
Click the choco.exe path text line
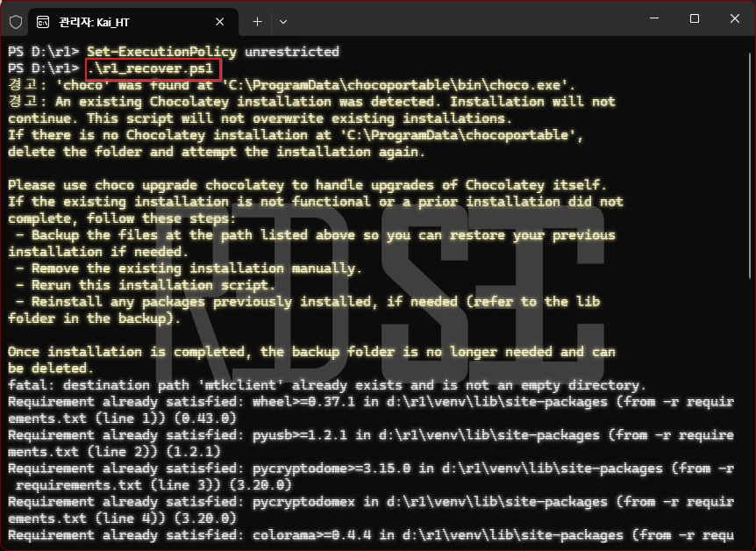click(x=291, y=85)
